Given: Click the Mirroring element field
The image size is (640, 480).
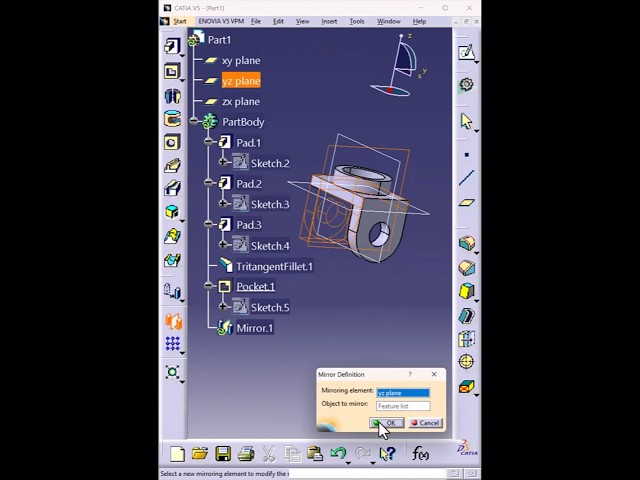Looking at the screenshot, I should click(403, 393).
